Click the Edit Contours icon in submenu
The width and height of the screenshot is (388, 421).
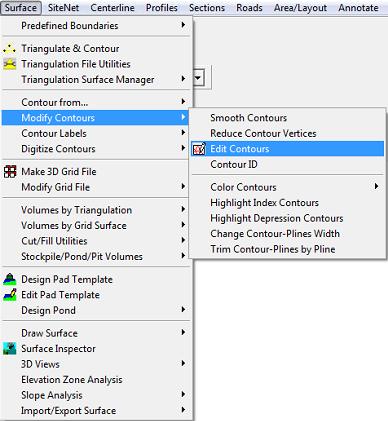pyautogui.click(x=199, y=149)
